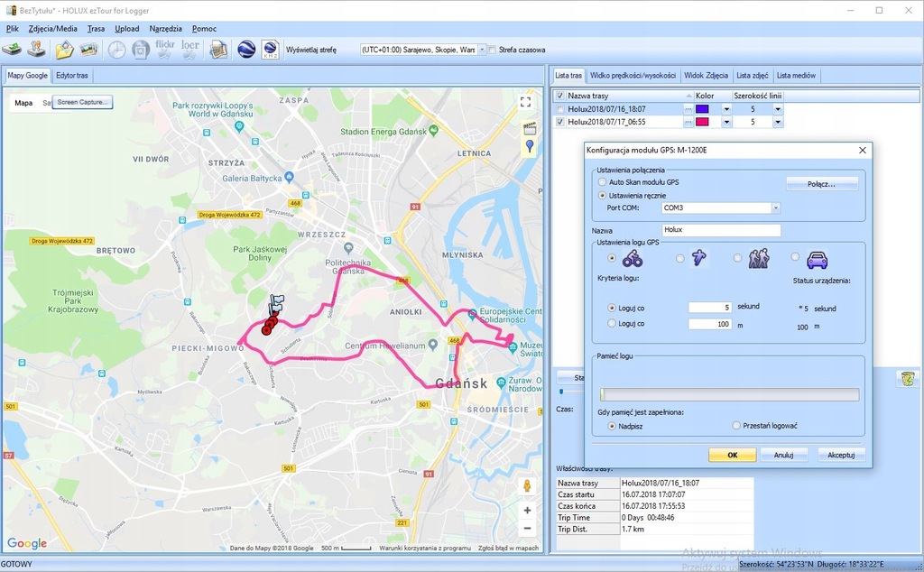Open line width dropdown for Holux2018/07/17_06:55

coord(778,122)
